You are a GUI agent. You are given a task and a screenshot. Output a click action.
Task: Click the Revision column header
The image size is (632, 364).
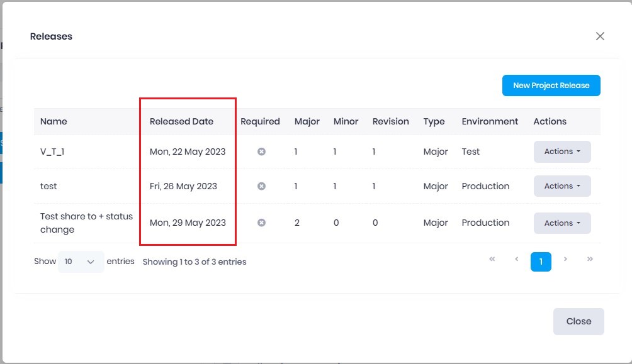pyautogui.click(x=390, y=121)
